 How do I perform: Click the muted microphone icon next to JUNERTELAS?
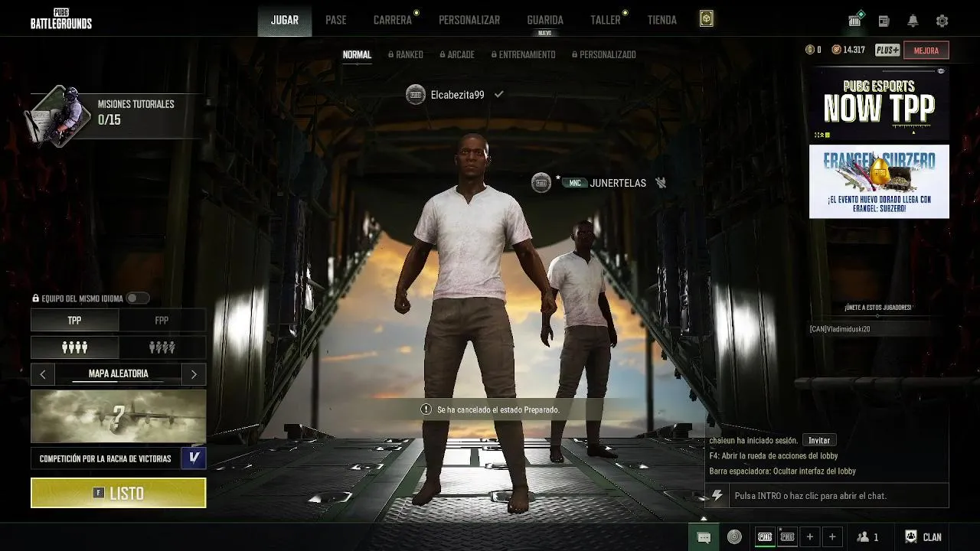(661, 183)
